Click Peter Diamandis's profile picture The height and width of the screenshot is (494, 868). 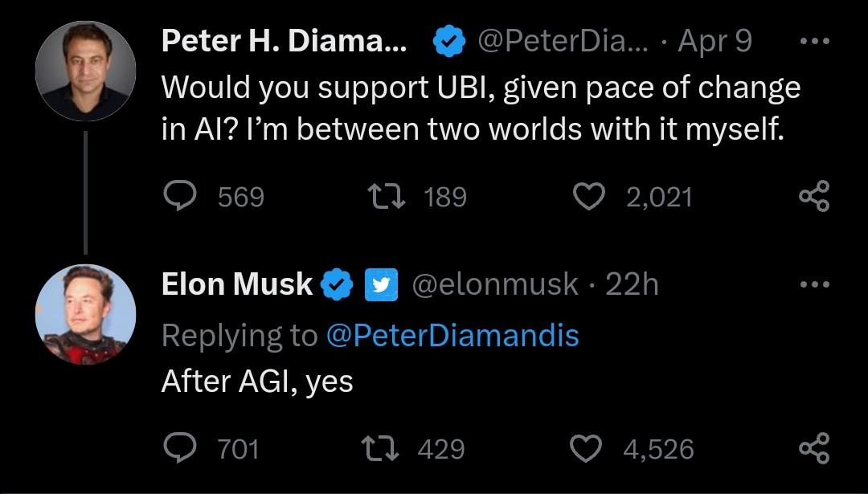(x=85, y=71)
